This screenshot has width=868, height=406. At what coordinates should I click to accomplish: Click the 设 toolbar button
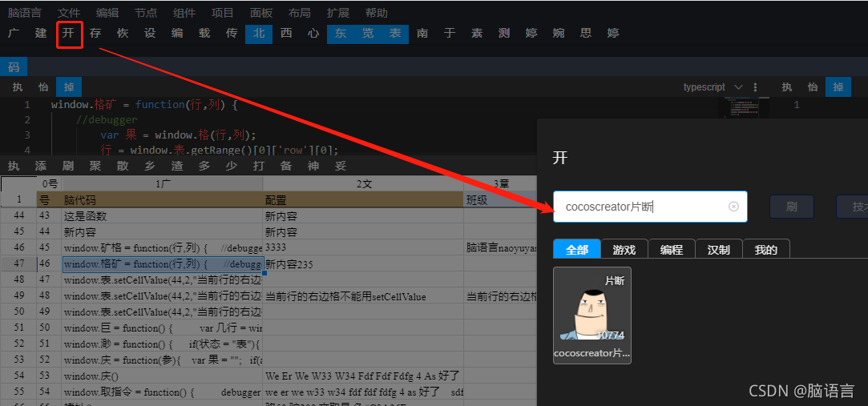pyautogui.click(x=150, y=33)
